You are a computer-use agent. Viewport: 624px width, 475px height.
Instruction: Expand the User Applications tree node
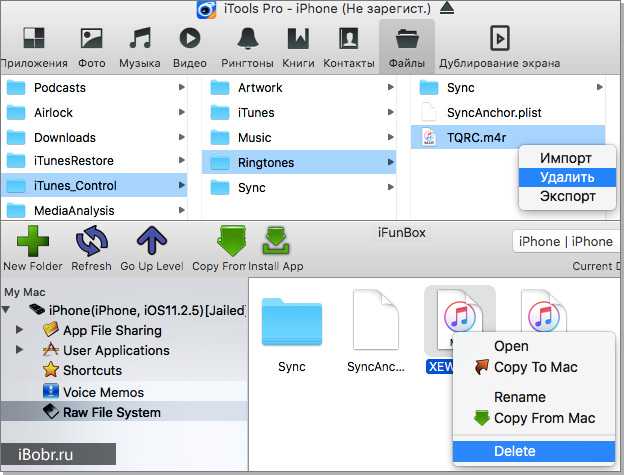[x=19, y=350]
